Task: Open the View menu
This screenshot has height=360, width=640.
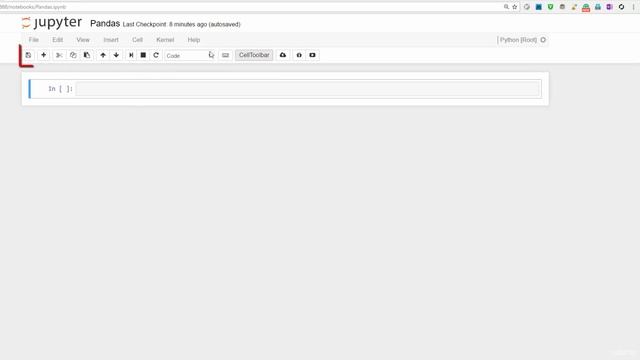Action: point(83,40)
